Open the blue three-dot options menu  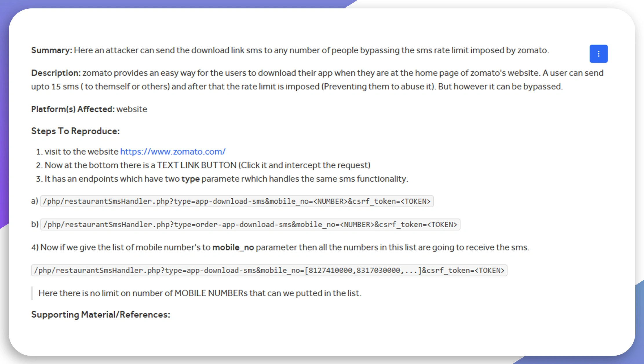(599, 54)
